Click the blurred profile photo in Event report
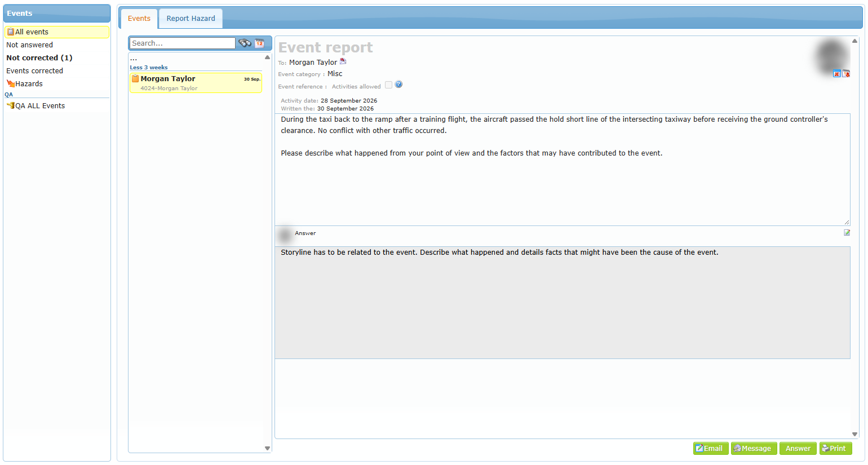 click(831, 57)
